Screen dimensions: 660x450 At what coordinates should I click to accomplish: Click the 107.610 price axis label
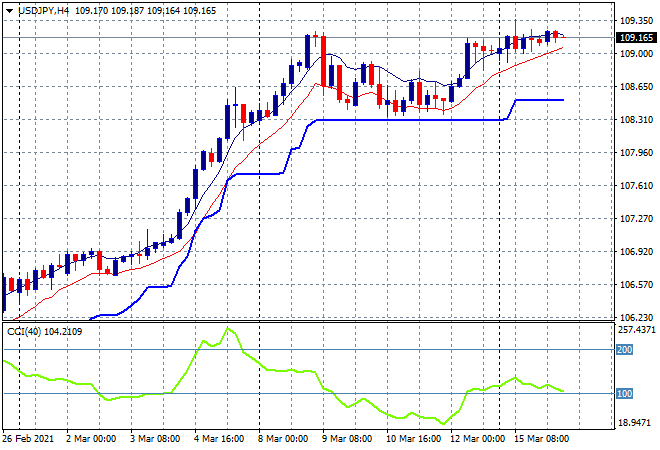tap(636, 186)
